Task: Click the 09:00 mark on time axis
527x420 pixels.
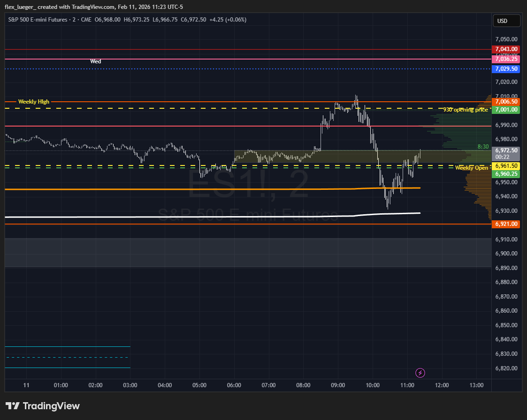Action: [x=338, y=385]
